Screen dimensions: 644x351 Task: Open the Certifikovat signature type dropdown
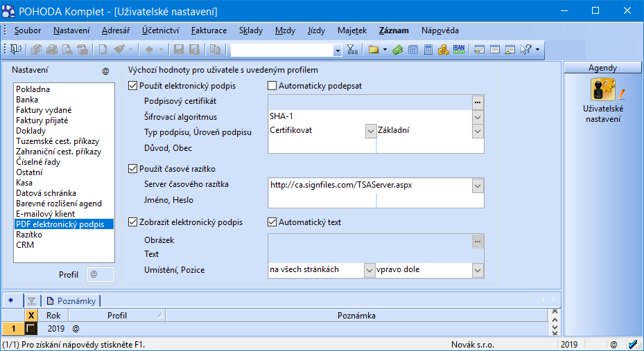370,132
